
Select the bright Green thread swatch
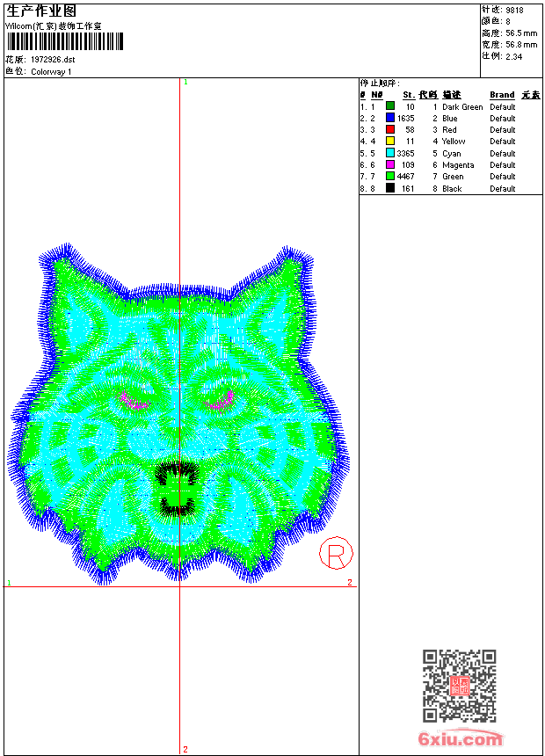pyautogui.click(x=390, y=176)
